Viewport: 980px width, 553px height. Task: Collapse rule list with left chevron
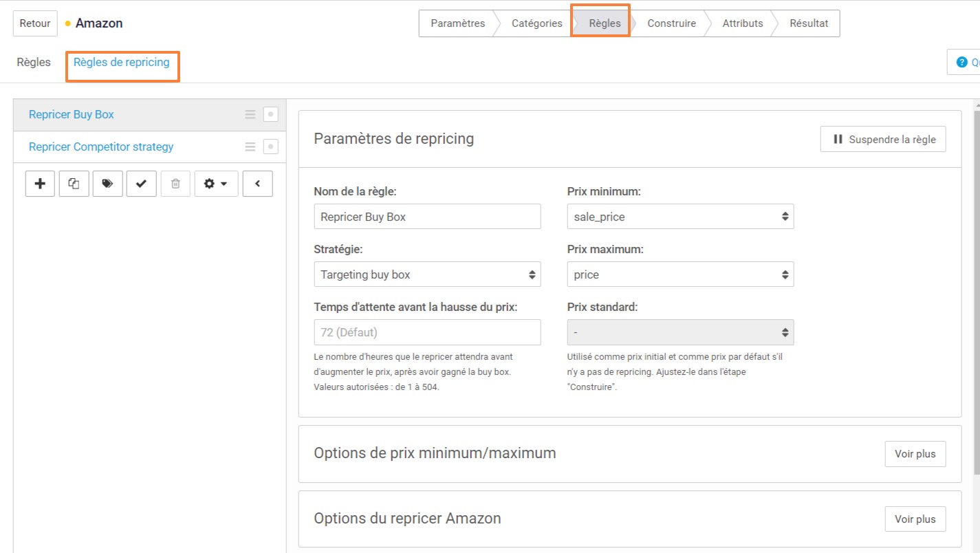coord(257,184)
